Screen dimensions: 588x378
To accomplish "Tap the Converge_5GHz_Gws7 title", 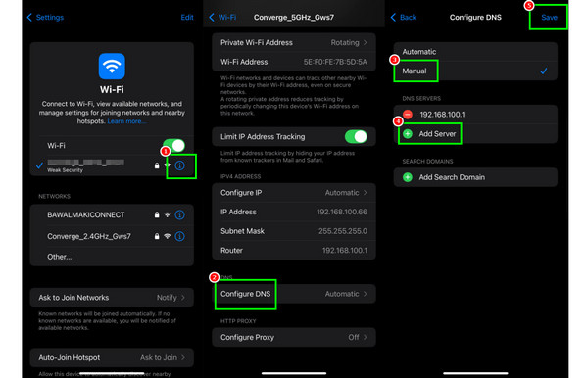I will [294, 18].
